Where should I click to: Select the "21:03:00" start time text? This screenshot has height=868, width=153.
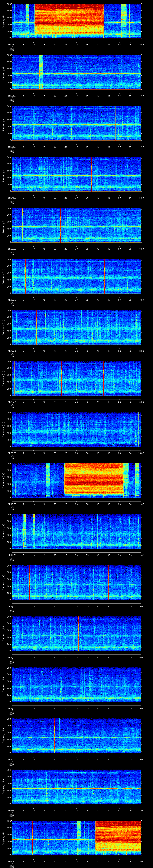(x=12, y=147)
